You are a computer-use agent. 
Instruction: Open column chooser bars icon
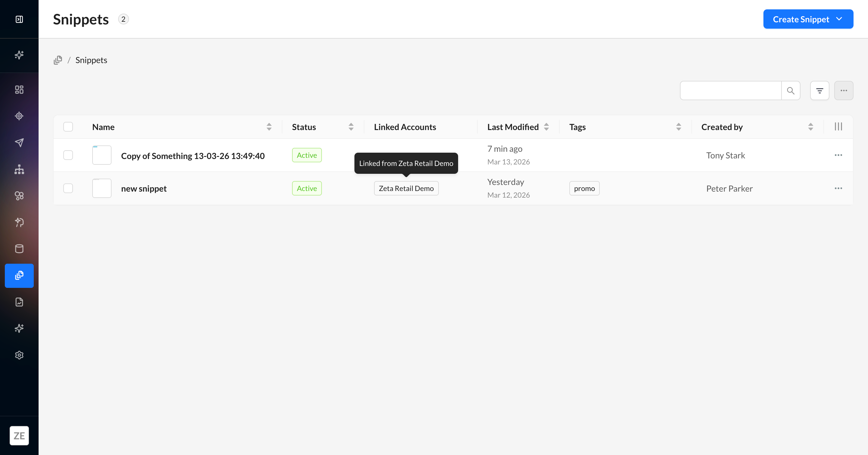[838, 127]
